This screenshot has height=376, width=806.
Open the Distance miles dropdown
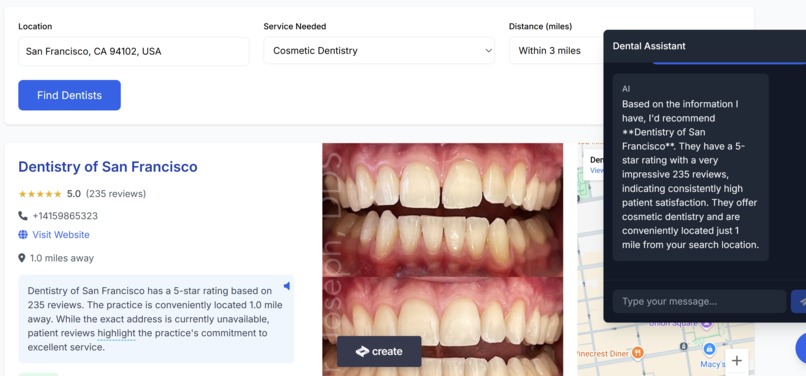click(556, 50)
